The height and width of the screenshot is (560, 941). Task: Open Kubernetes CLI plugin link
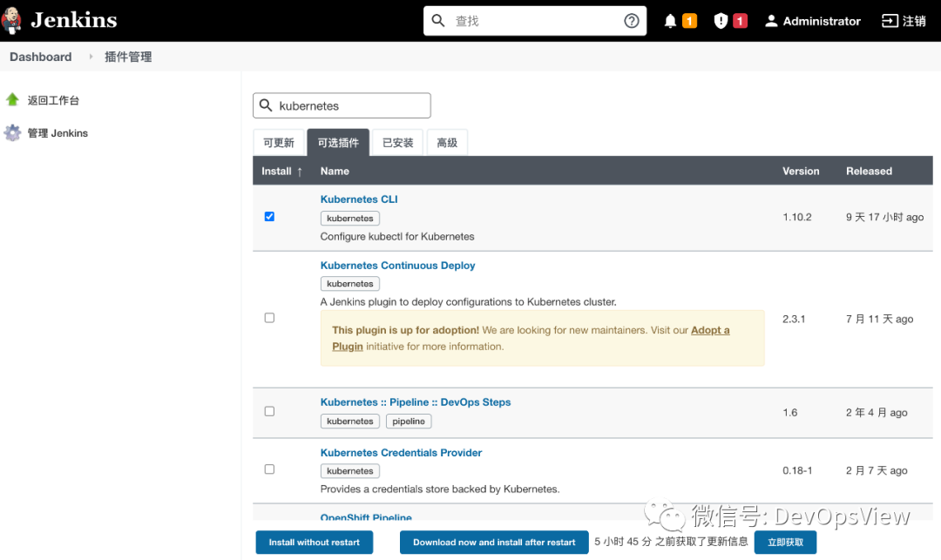(x=359, y=199)
